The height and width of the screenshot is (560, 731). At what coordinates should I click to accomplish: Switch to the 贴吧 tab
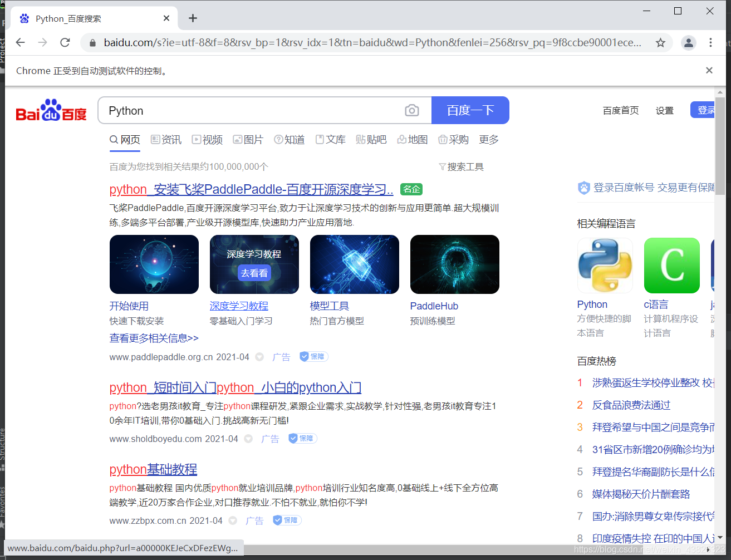click(x=371, y=140)
